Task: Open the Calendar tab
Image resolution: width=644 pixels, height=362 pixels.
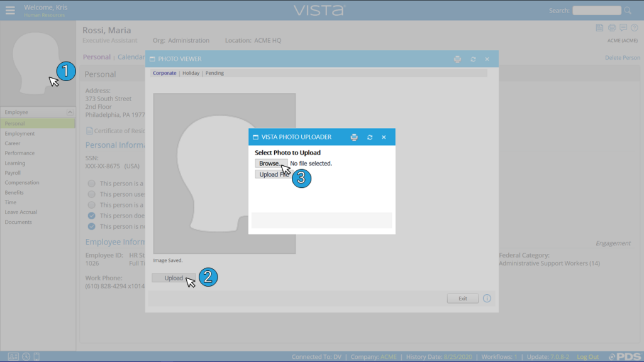Action: coord(131,57)
